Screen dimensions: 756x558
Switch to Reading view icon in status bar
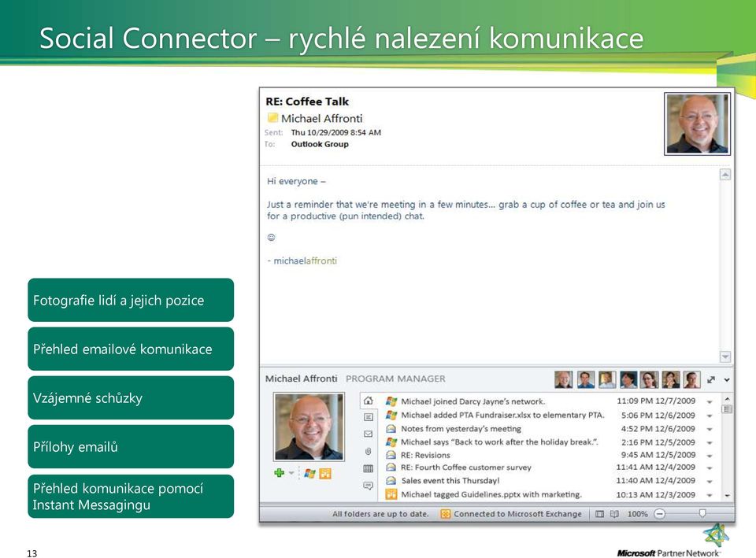614,514
